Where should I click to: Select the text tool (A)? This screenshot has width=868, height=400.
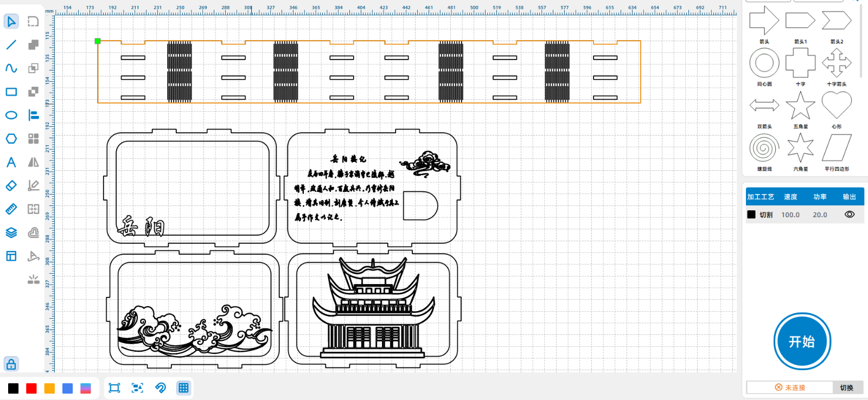point(11,162)
